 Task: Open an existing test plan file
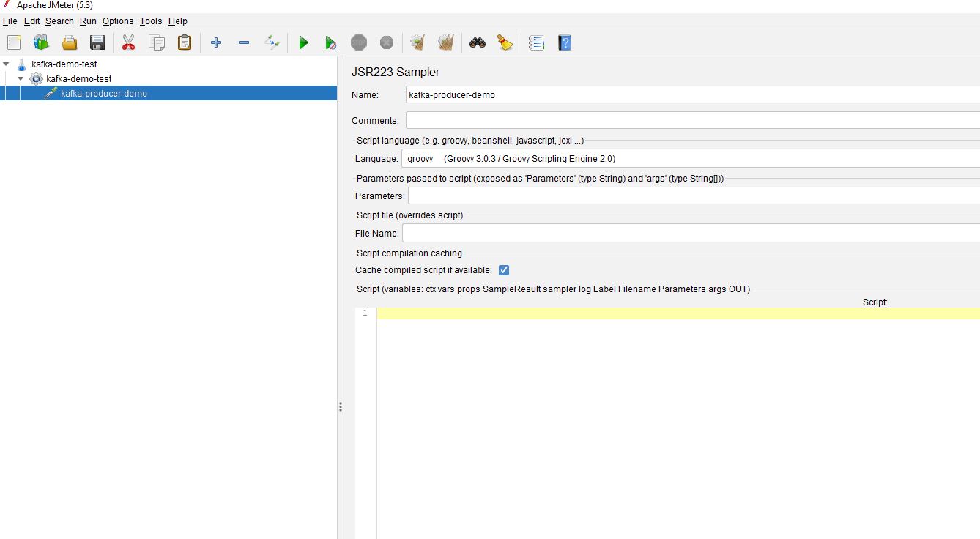(x=69, y=42)
